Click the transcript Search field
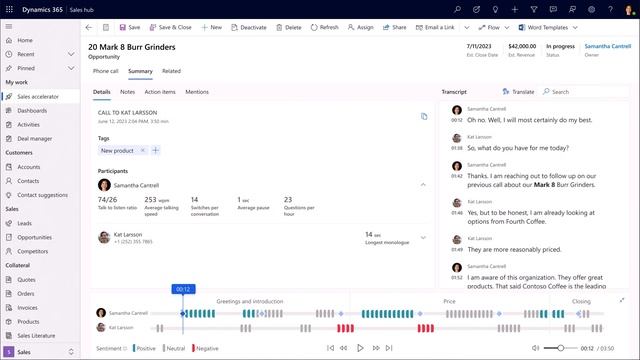Image resolution: width=640 pixels, height=360 pixels. pos(584,92)
